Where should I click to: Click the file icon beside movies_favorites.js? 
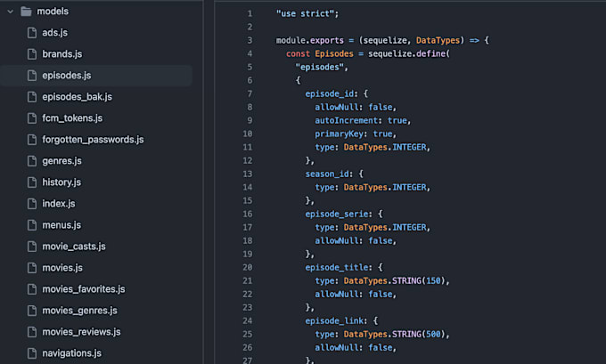(x=32, y=289)
